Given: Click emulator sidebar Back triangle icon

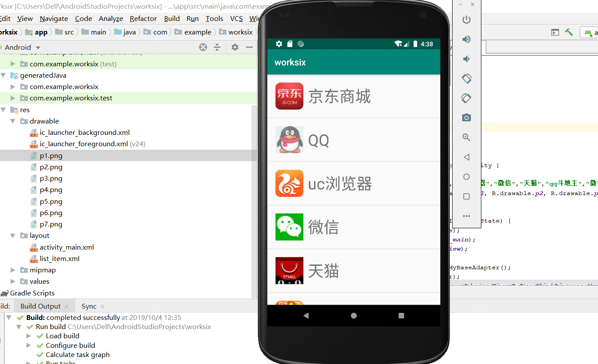Looking at the screenshot, I should tap(467, 157).
